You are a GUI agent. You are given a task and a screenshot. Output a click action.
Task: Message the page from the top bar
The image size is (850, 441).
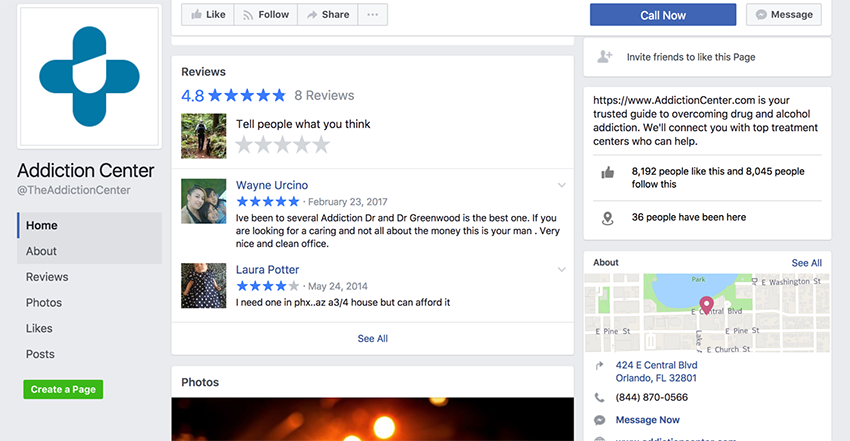pos(784,15)
